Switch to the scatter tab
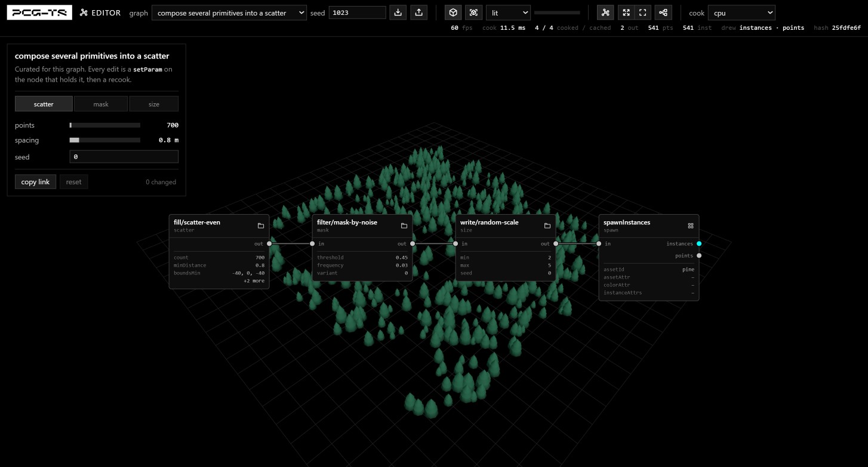The width and height of the screenshot is (868, 467). [44, 104]
